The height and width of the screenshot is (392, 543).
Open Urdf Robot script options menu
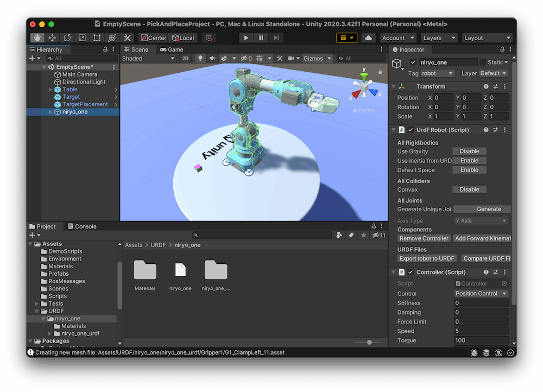pos(504,130)
